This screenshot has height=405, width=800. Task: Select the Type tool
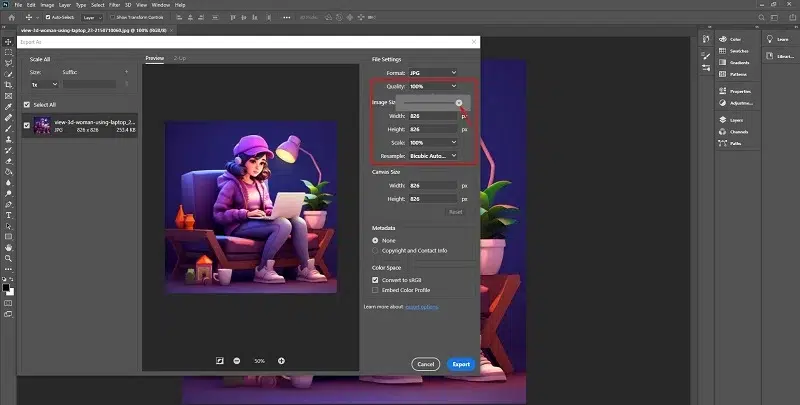pyautogui.click(x=8, y=215)
